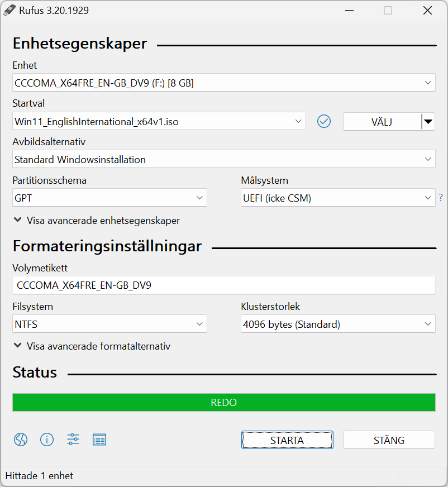Open the Målsystem UEFI dropdown
Image resolution: width=448 pixels, height=487 pixels.
(338, 198)
